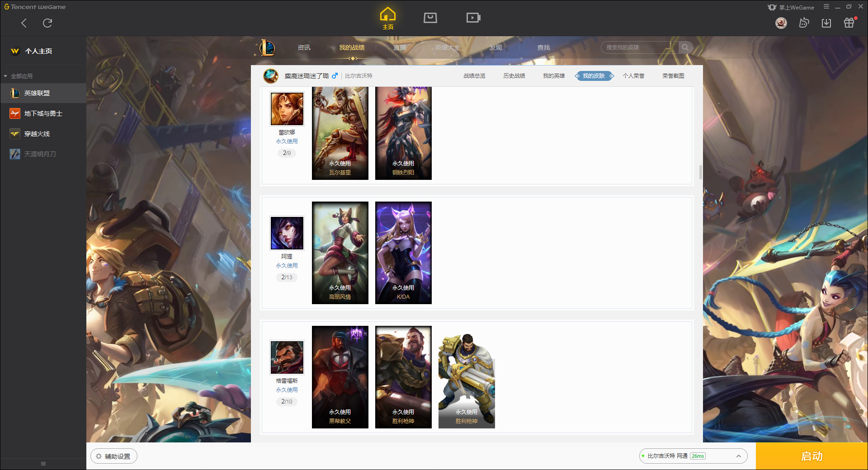Image resolution: width=868 pixels, height=470 pixels.
Task: Expand the 比尔吉沃特 网通 server dropdown
Action: pos(693,456)
